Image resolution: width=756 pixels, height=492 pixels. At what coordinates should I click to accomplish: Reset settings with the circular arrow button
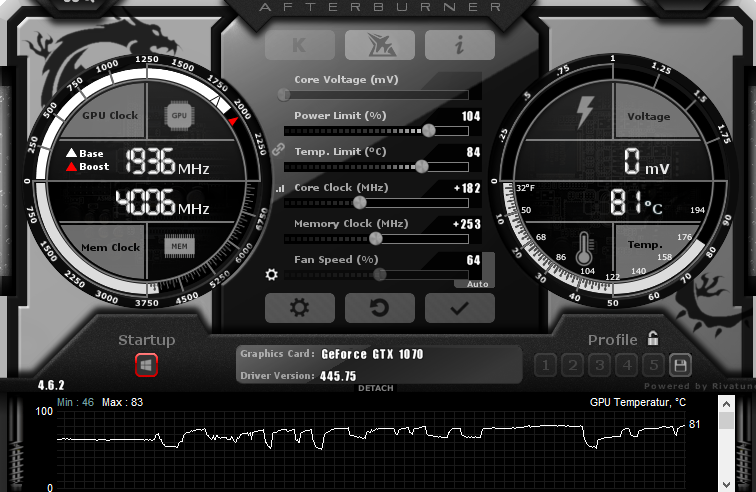pyautogui.click(x=379, y=307)
